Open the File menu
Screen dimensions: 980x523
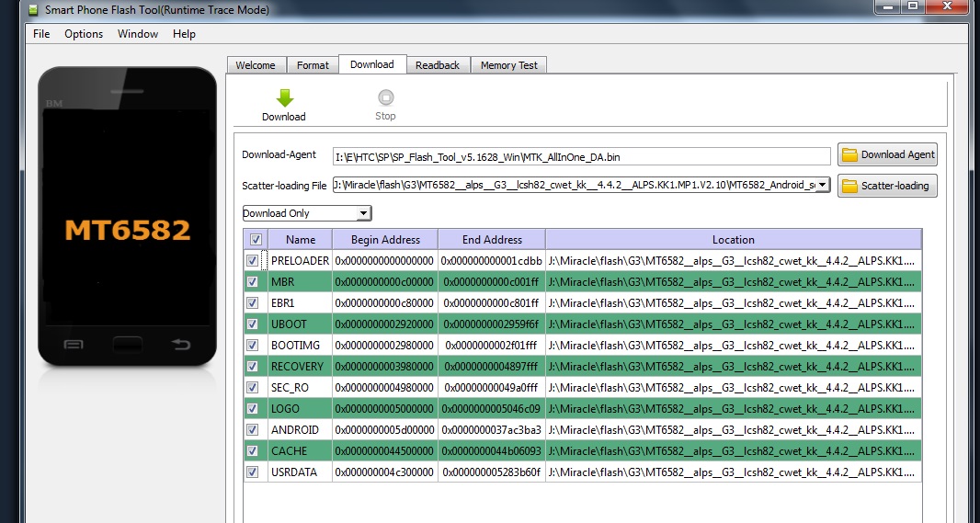coord(41,34)
